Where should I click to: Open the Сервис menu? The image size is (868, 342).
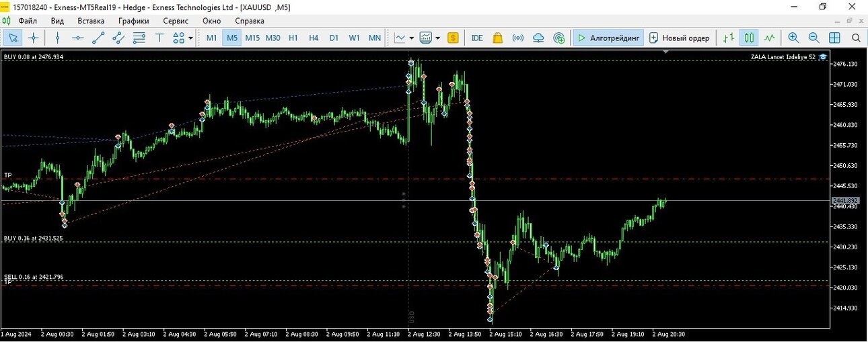tap(176, 20)
